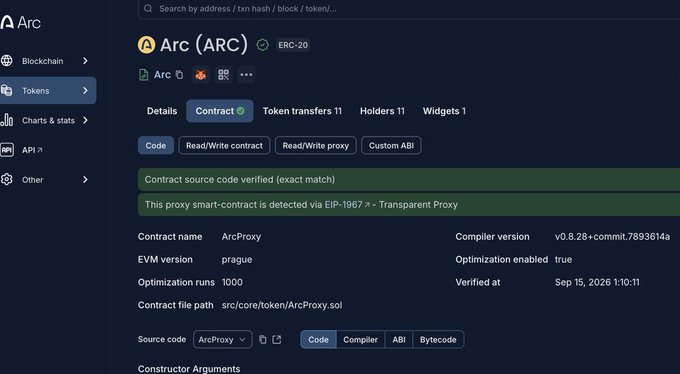
Task: Follow the EIP-1967 link
Action: point(347,205)
